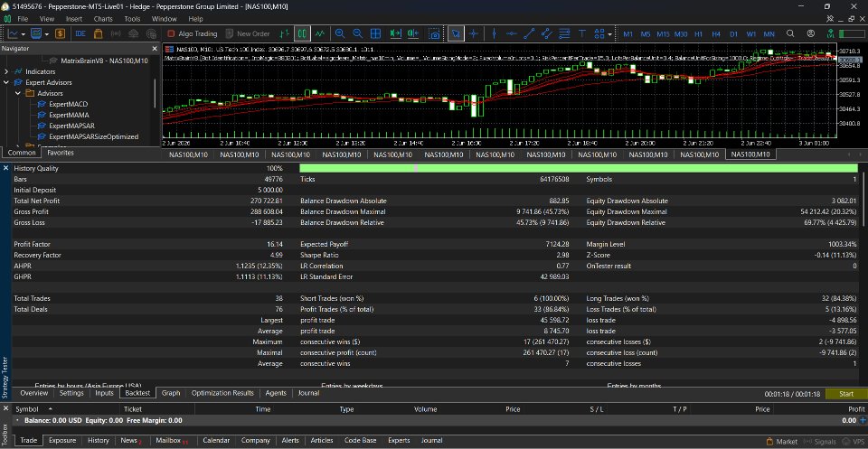Open the Graph tab in Strategy Tester

coord(171,393)
